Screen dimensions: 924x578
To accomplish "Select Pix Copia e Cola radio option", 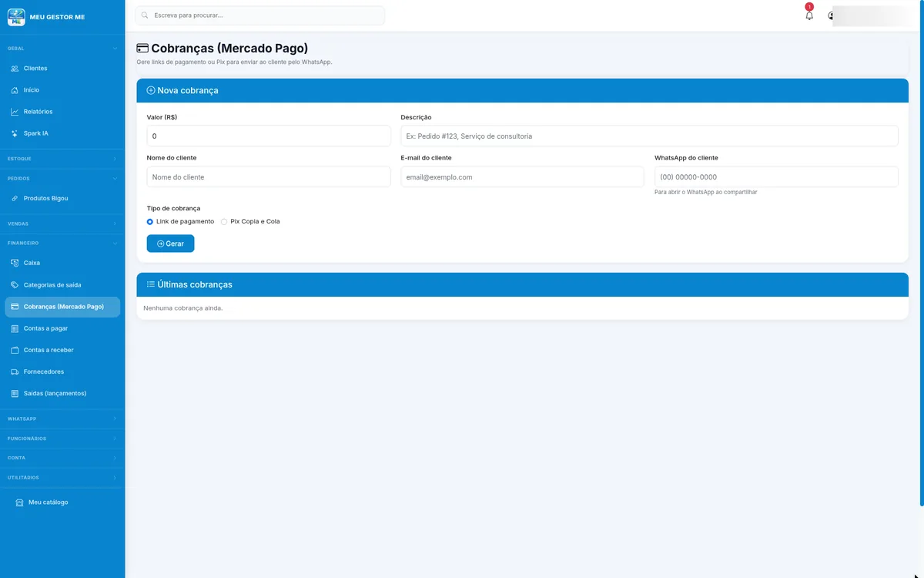I will coord(224,221).
